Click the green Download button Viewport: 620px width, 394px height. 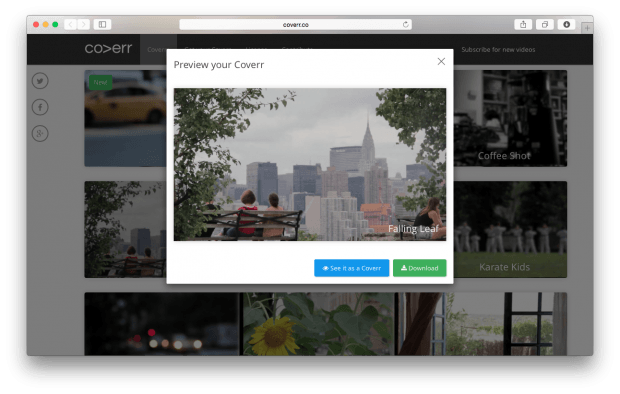420,268
